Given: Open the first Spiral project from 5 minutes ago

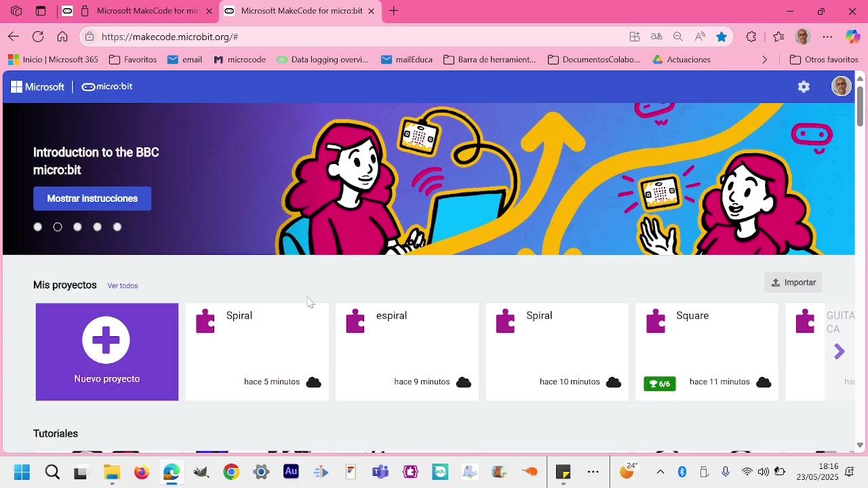Looking at the screenshot, I should pyautogui.click(x=257, y=352).
